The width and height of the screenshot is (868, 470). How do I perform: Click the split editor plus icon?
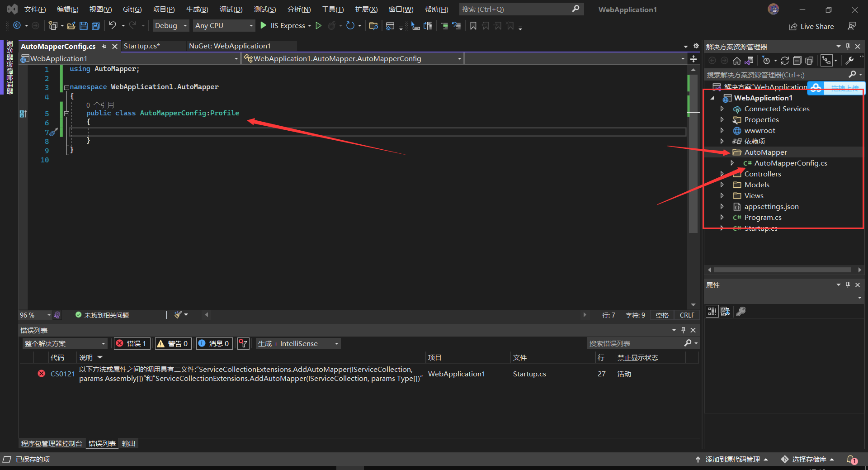click(693, 59)
